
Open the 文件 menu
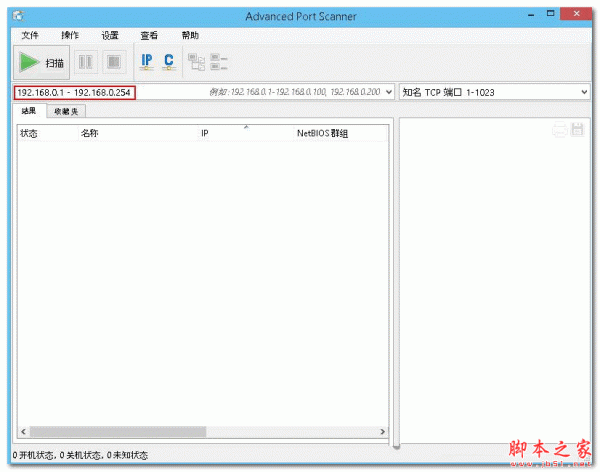coord(30,36)
